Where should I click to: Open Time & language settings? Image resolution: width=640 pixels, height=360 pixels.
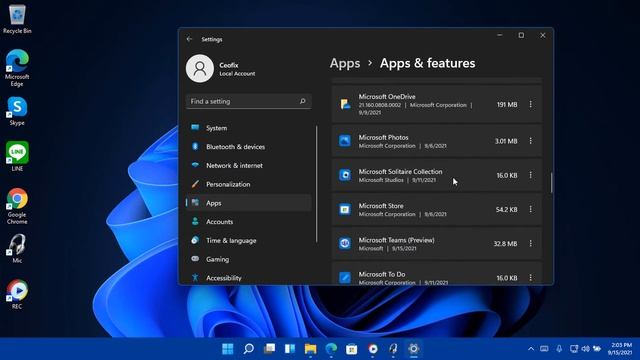249,240
